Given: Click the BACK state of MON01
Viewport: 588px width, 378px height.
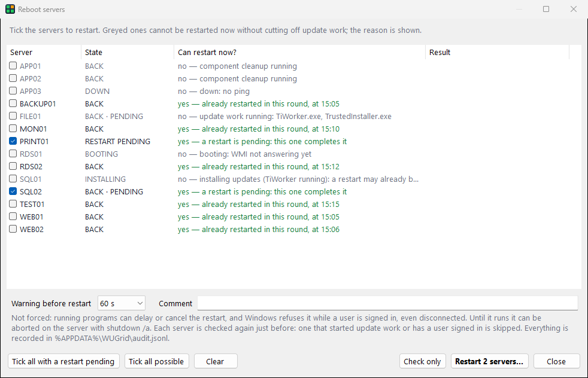Looking at the screenshot, I should [94, 129].
